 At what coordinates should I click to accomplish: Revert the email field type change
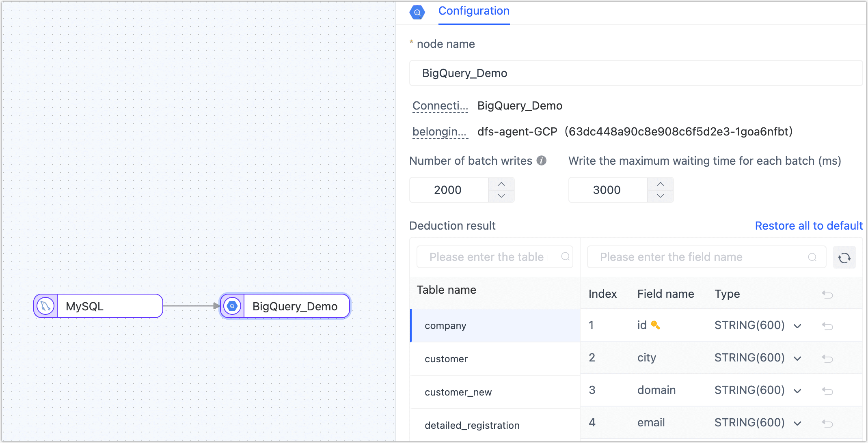pos(828,422)
